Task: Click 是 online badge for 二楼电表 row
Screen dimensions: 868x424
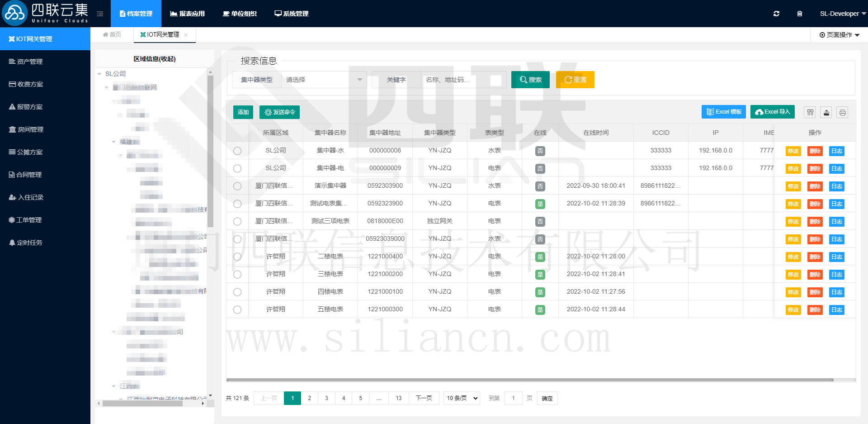Action: point(540,257)
